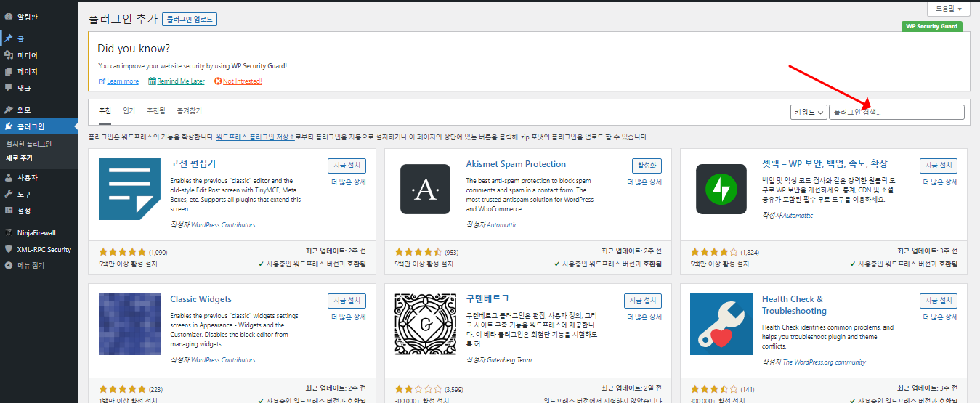This screenshot has height=403, width=980.
Task: Expand the 도움말 help dropdown
Action: point(949,9)
